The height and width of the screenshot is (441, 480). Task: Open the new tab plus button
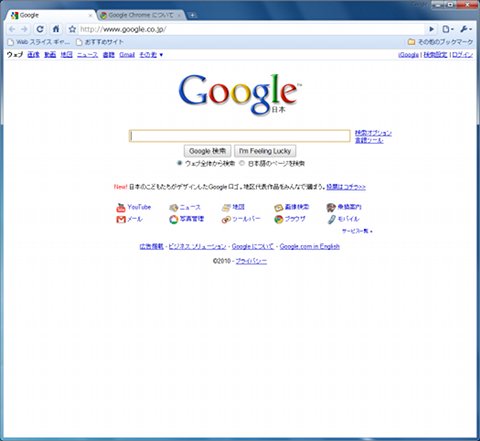(x=192, y=15)
